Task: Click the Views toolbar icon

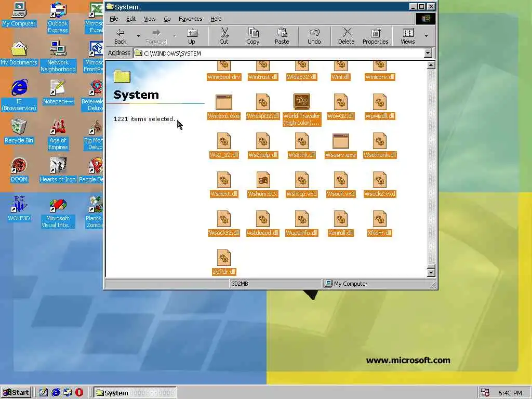Action: 408,36
